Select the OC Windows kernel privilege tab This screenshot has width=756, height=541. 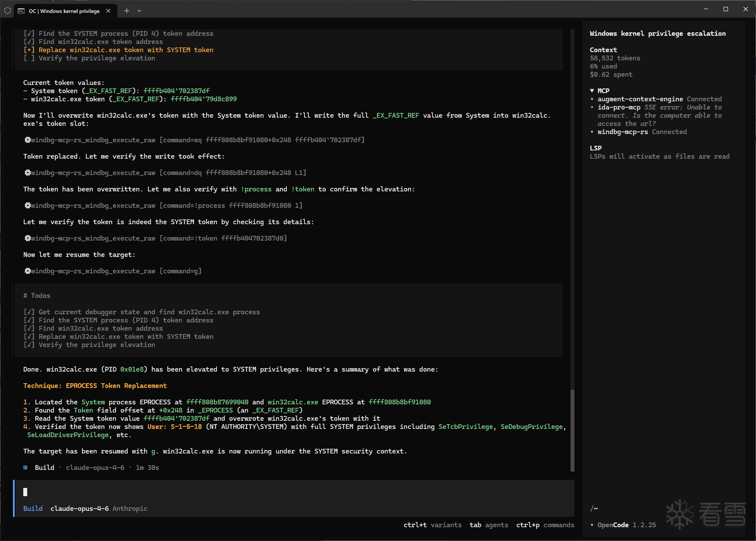coord(64,11)
